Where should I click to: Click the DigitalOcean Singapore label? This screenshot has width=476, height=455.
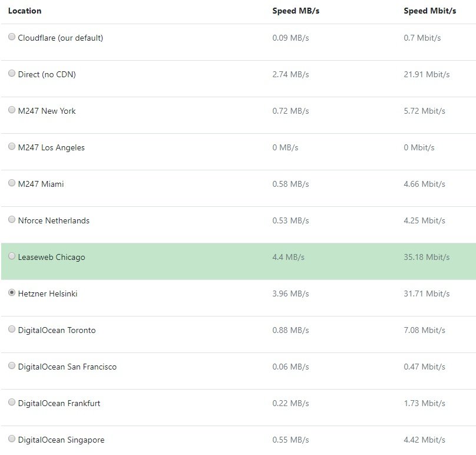click(x=61, y=440)
